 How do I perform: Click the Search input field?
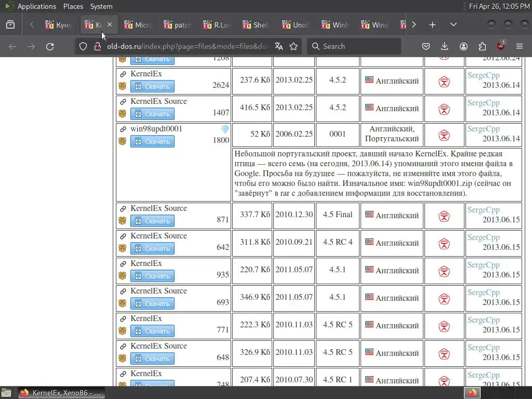(x=354, y=46)
